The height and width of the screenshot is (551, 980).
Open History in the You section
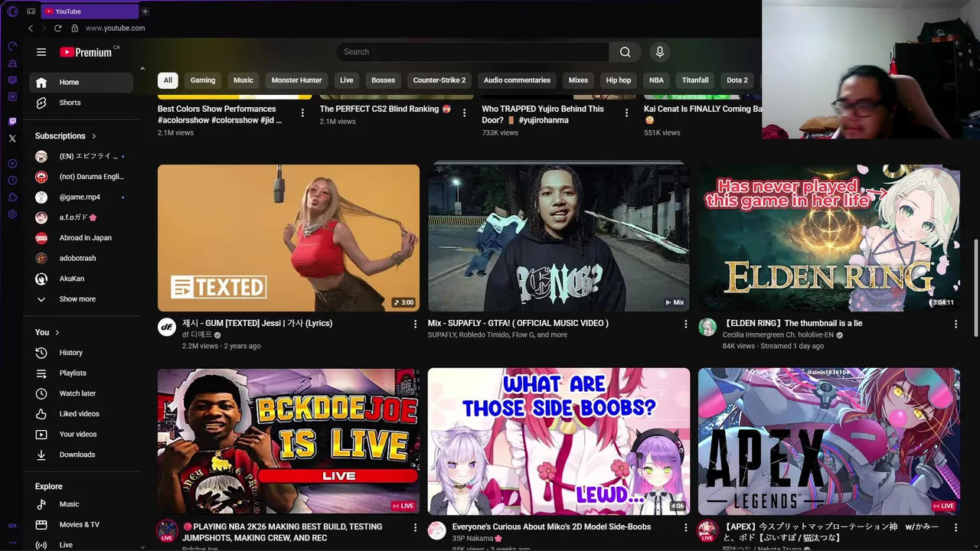pyautogui.click(x=82, y=353)
